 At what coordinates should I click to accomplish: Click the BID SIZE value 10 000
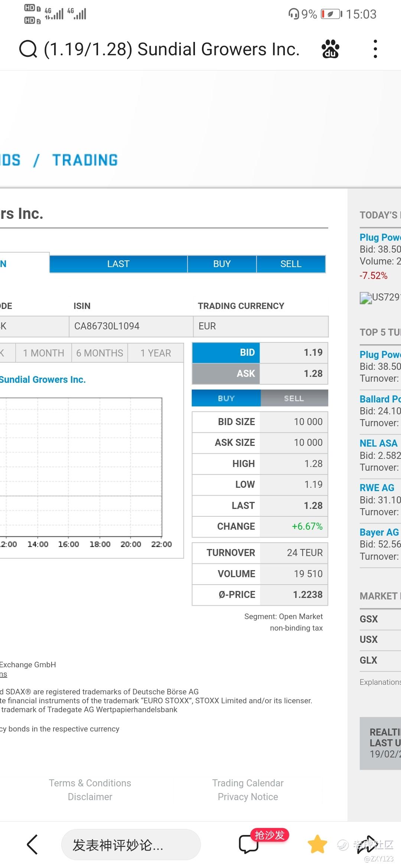point(308,422)
